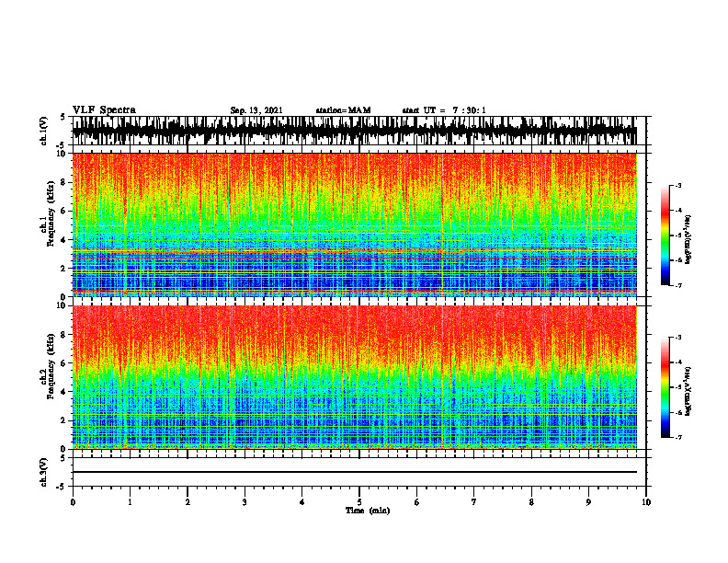
Task: Click the time axis tick label '5'
Action: coord(359,502)
